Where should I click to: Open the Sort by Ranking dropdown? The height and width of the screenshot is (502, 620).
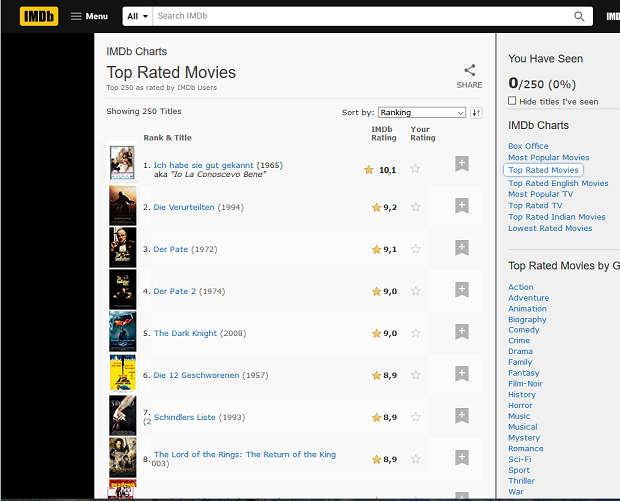coord(421,113)
